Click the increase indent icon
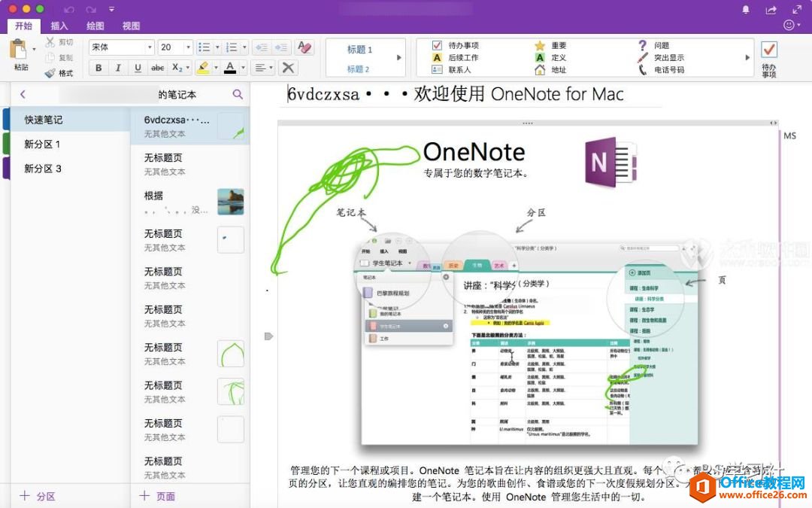This screenshot has height=508, width=812. pyautogui.click(x=281, y=47)
